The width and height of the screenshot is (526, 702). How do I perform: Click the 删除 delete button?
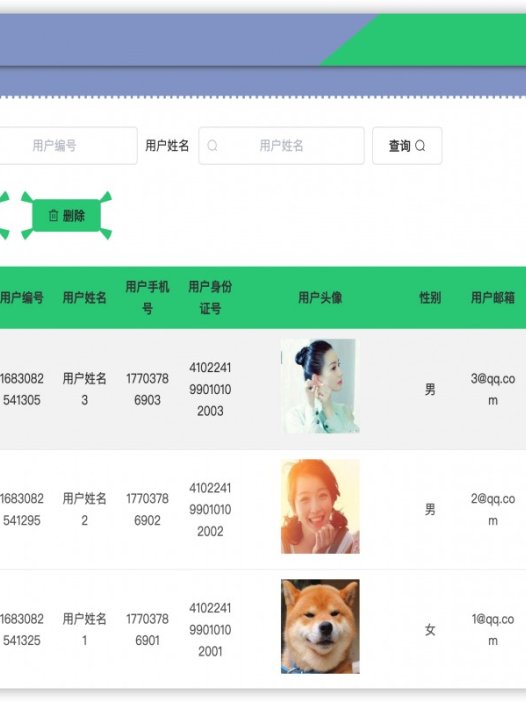[66, 215]
